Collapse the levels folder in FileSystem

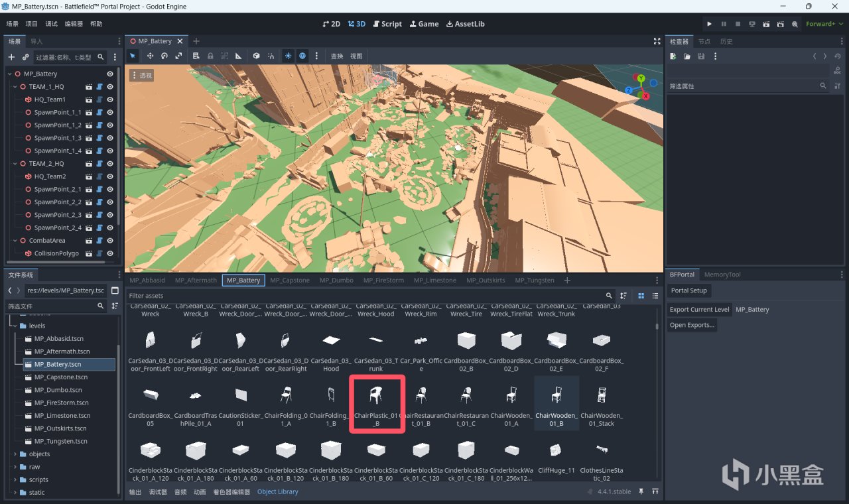pos(15,326)
